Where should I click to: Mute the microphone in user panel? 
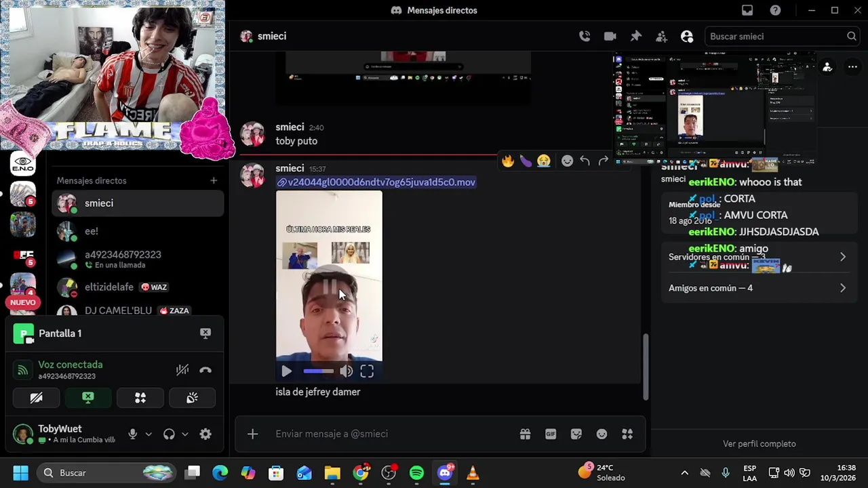pyautogui.click(x=133, y=434)
